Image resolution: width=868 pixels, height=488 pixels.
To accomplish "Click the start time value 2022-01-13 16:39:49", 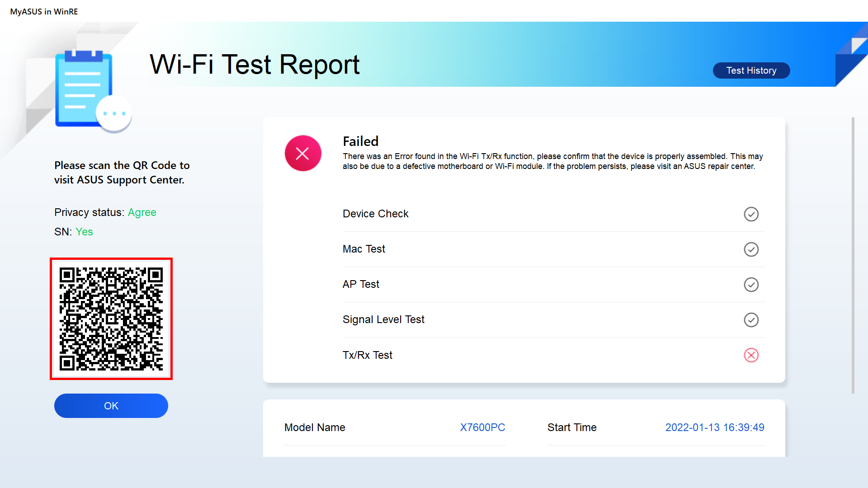I will pyautogui.click(x=715, y=427).
